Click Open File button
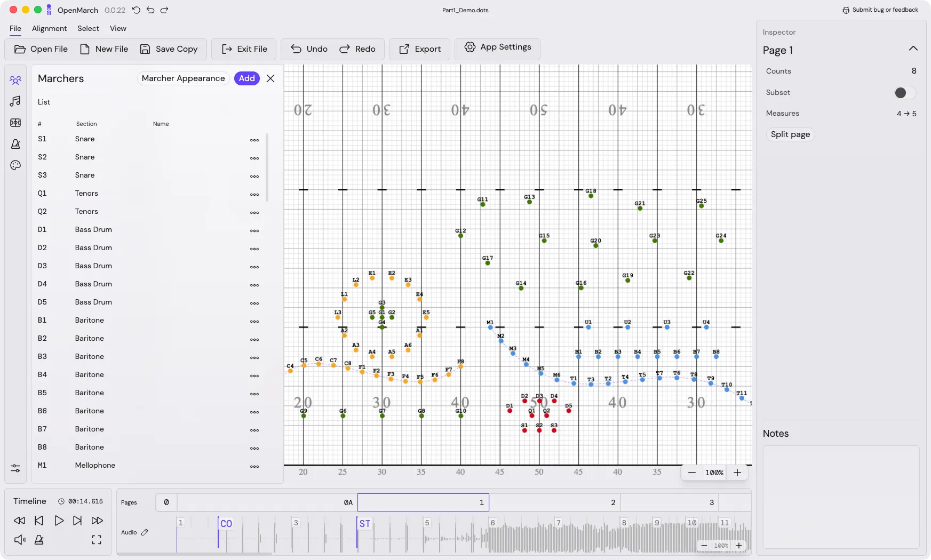The height and width of the screenshot is (560, 931). click(41, 49)
